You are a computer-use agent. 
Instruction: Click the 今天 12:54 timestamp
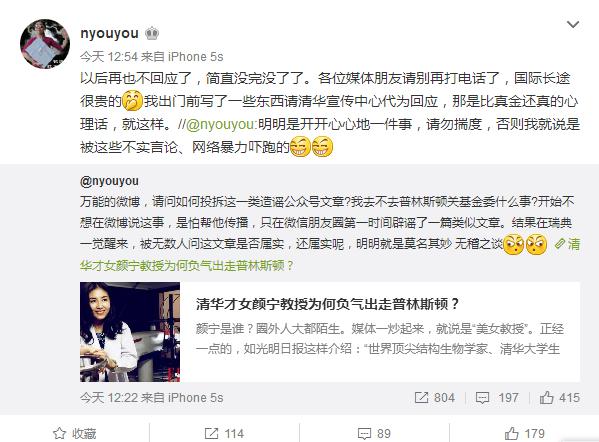[x=109, y=57]
